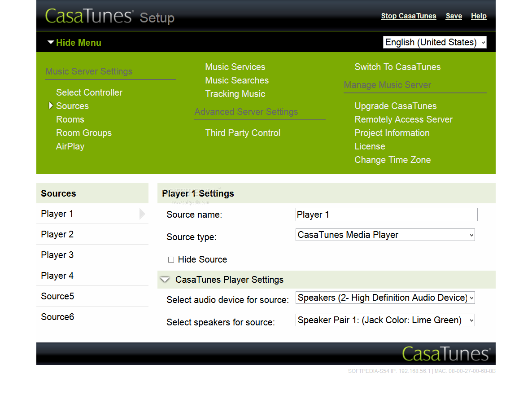Select Player 3 in Sources list

[x=92, y=255]
